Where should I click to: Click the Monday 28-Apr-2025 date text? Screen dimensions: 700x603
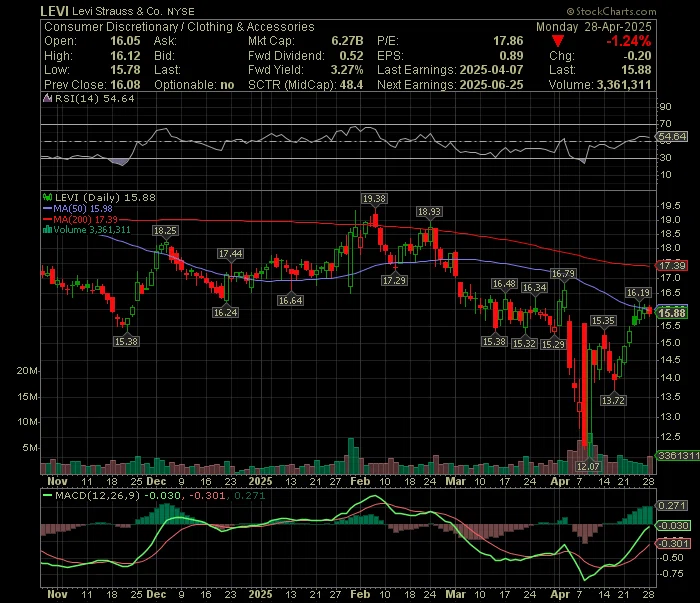[594, 27]
